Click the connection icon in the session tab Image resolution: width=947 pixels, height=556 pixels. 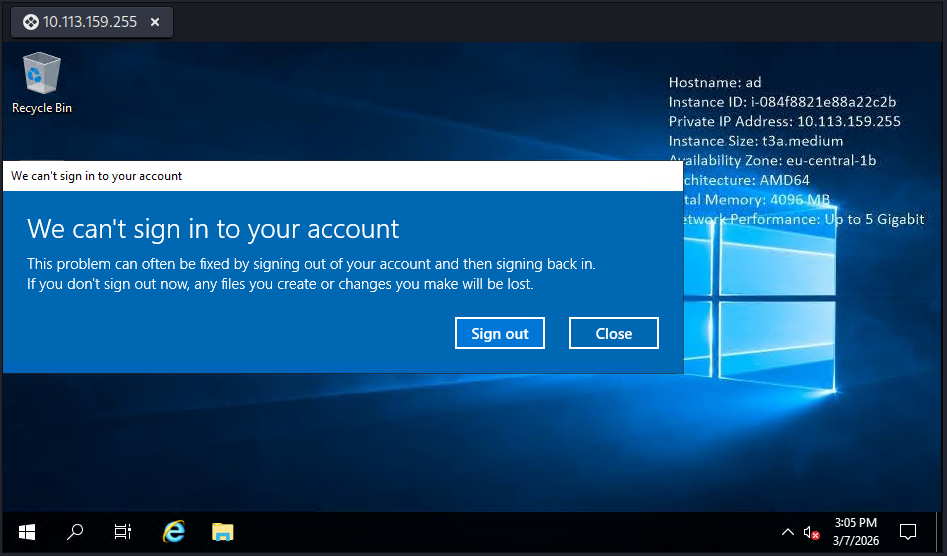(x=30, y=22)
